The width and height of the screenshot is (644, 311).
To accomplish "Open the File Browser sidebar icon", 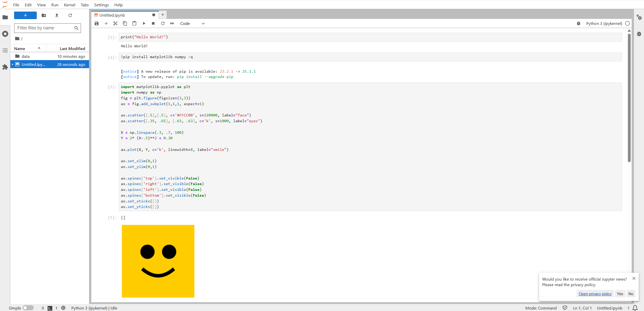I will (5, 17).
